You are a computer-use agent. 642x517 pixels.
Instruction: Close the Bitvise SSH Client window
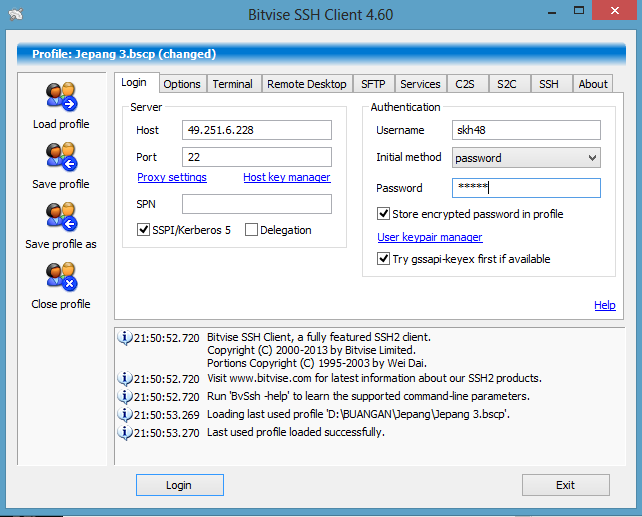pos(615,11)
